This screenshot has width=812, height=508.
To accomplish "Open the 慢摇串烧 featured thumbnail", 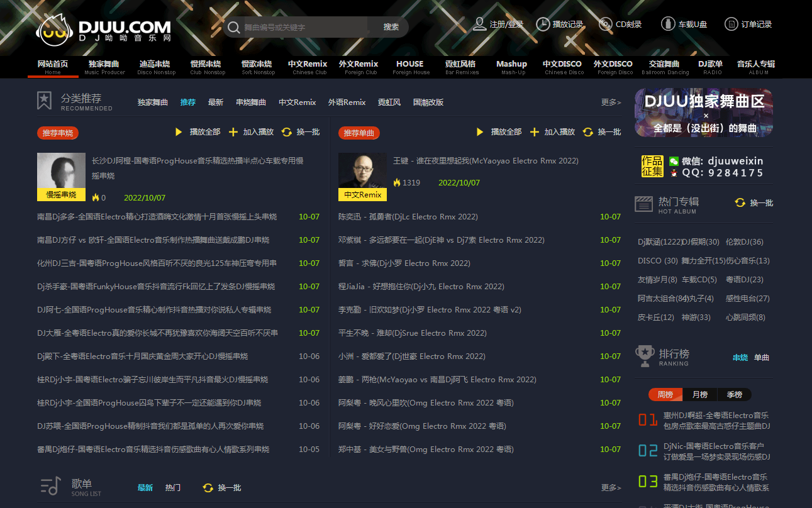I will point(61,177).
